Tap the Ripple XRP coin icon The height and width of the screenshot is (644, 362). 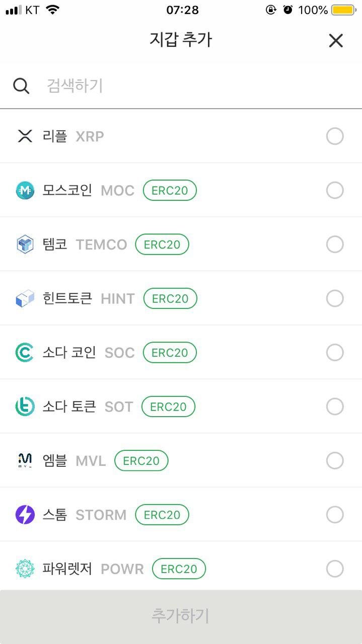click(x=25, y=136)
